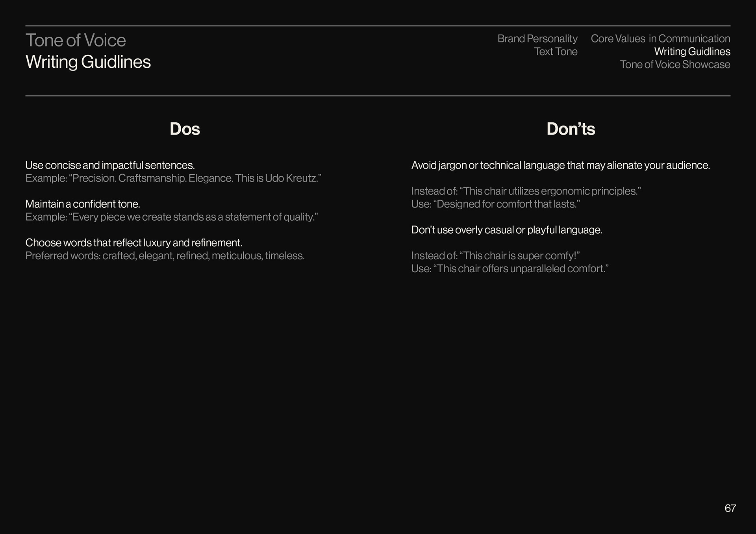Click the Don'ts column heading
756x534 pixels.
pyautogui.click(x=571, y=129)
